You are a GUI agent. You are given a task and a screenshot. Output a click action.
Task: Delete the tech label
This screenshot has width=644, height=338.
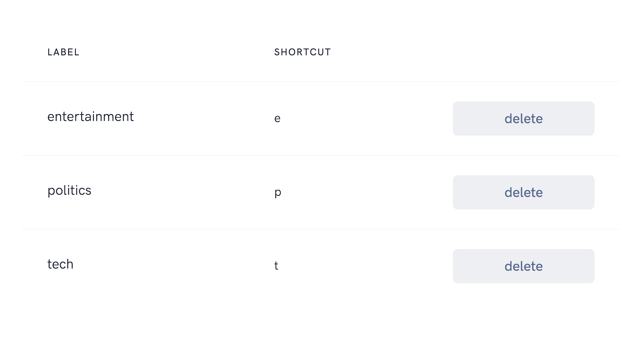click(x=523, y=266)
